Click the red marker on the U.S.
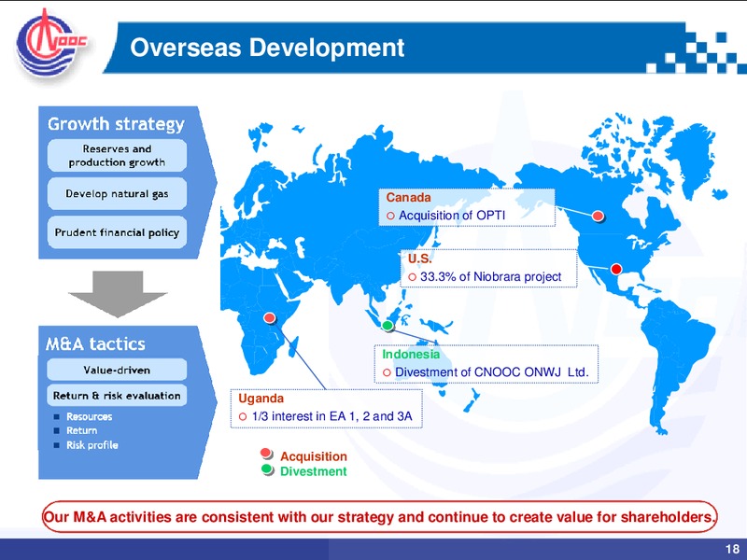 [x=616, y=270]
